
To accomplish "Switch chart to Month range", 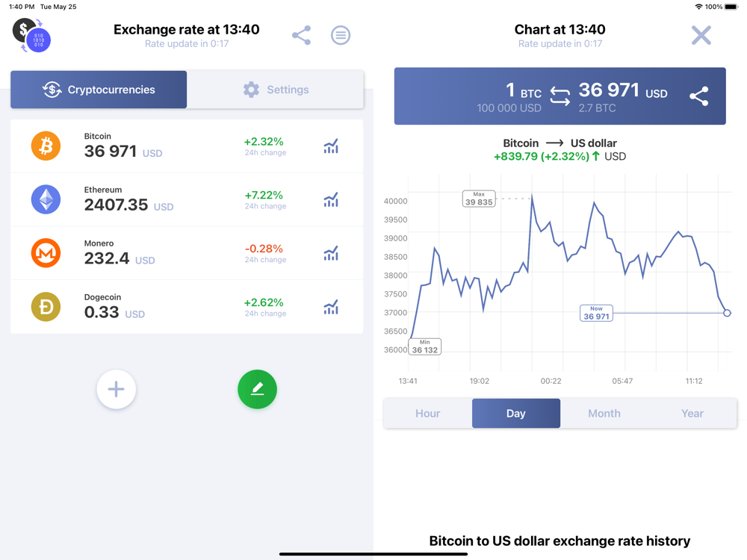I will [604, 414].
